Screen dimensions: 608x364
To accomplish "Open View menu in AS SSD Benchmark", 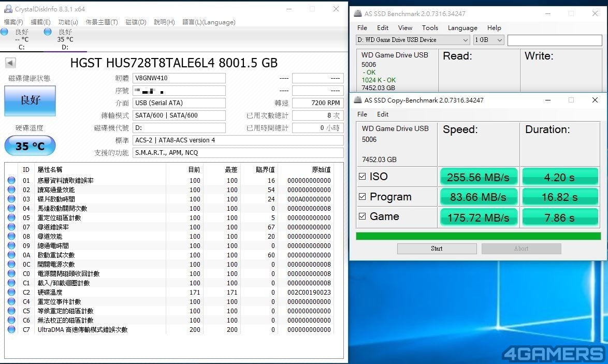I will 405,28.
